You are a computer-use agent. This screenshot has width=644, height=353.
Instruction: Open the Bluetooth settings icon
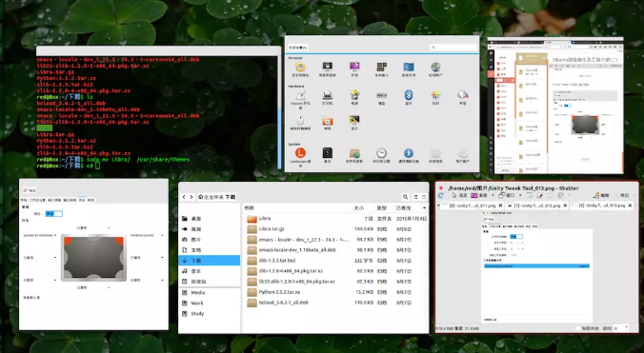409,95
